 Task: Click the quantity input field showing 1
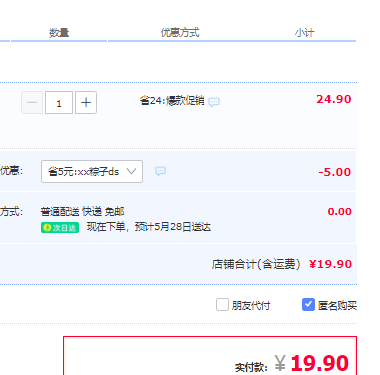(x=59, y=103)
